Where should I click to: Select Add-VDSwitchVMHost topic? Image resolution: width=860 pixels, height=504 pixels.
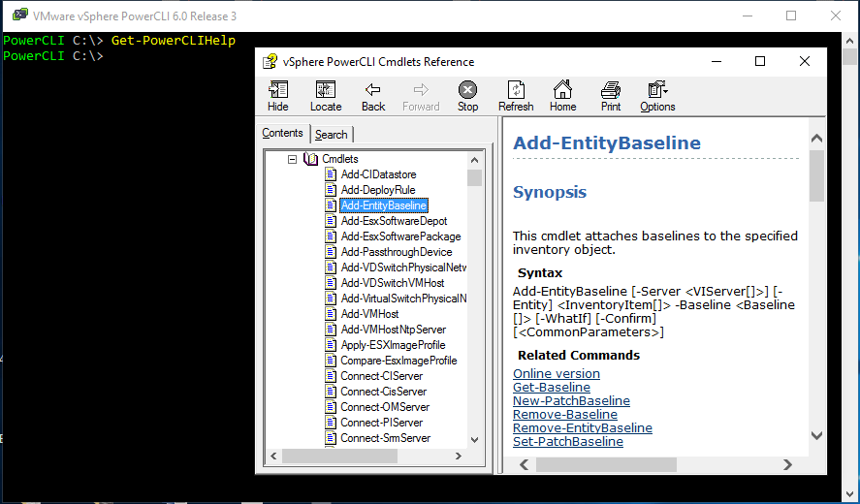(x=393, y=283)
